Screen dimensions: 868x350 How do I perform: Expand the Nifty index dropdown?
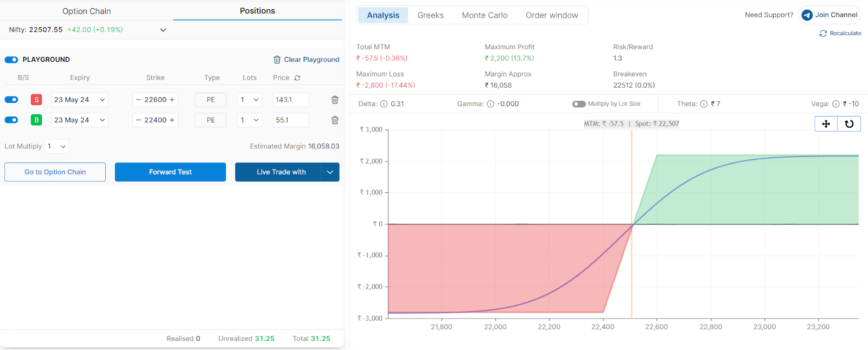pyautogui.click(x=163, y=30)
